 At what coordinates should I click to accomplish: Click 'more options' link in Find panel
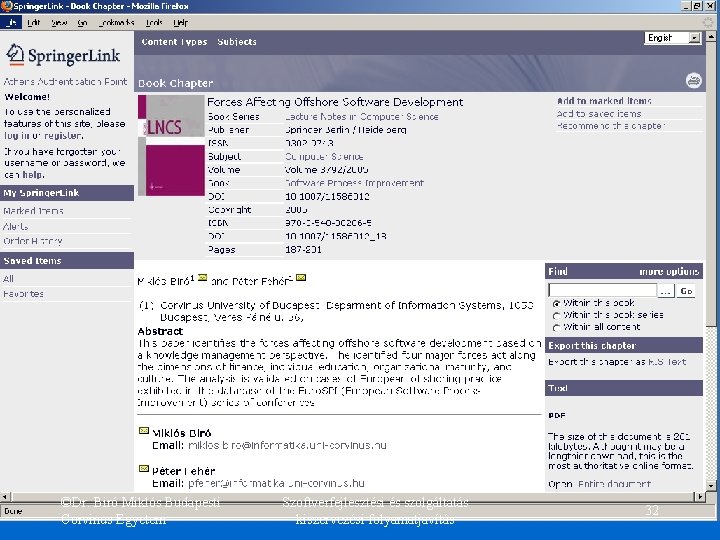(x=669, y=271)
